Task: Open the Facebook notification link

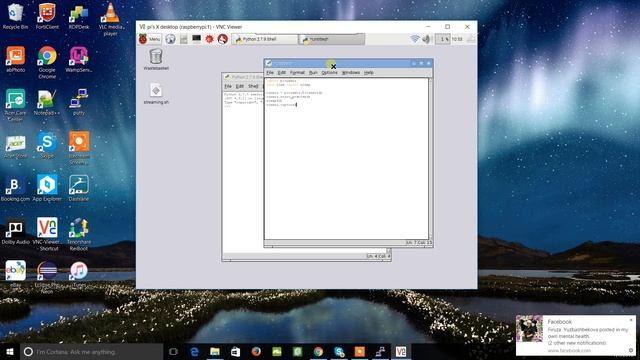Action: [569, 351]
